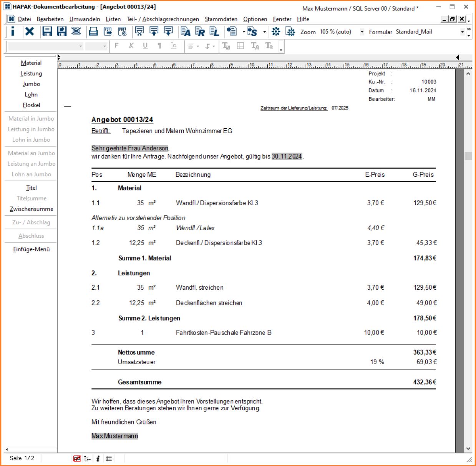Viewport: 476px width, 466px height.
Task: Click the PDF export icon
Action: [x=108, y=32]
